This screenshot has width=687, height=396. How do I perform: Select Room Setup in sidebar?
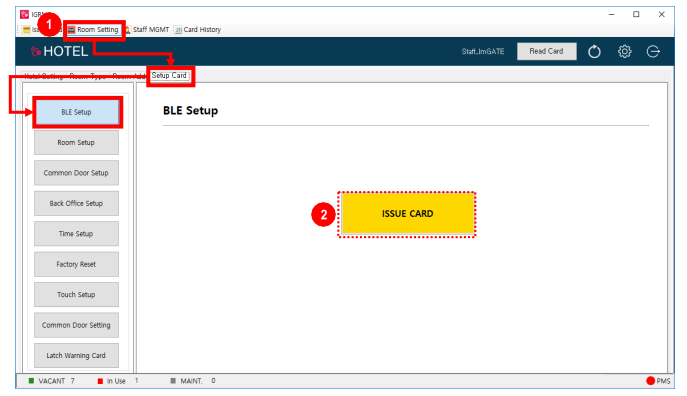76,143
